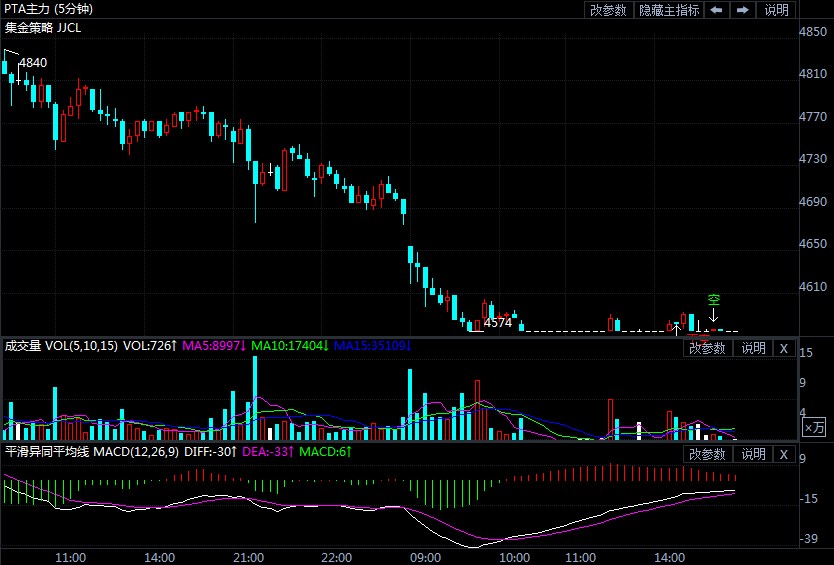Click the 4690 price axis label
This screenshot has width=834, height=565.
pos(813,202)
